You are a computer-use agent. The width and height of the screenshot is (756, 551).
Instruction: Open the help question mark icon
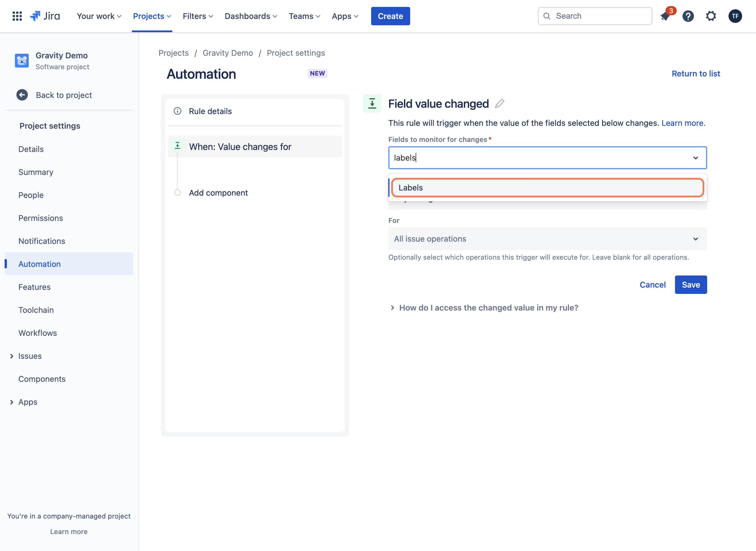(688, 16)
